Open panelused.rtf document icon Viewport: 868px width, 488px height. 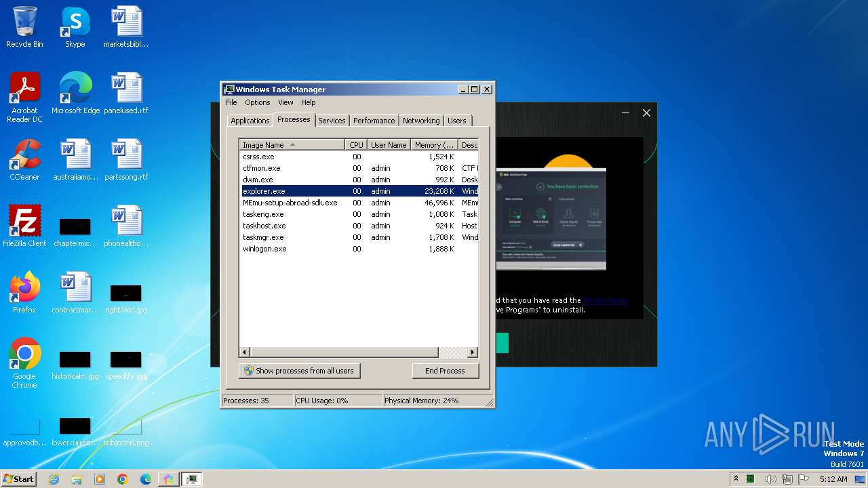pyautogui.click(x=126, y=94)
